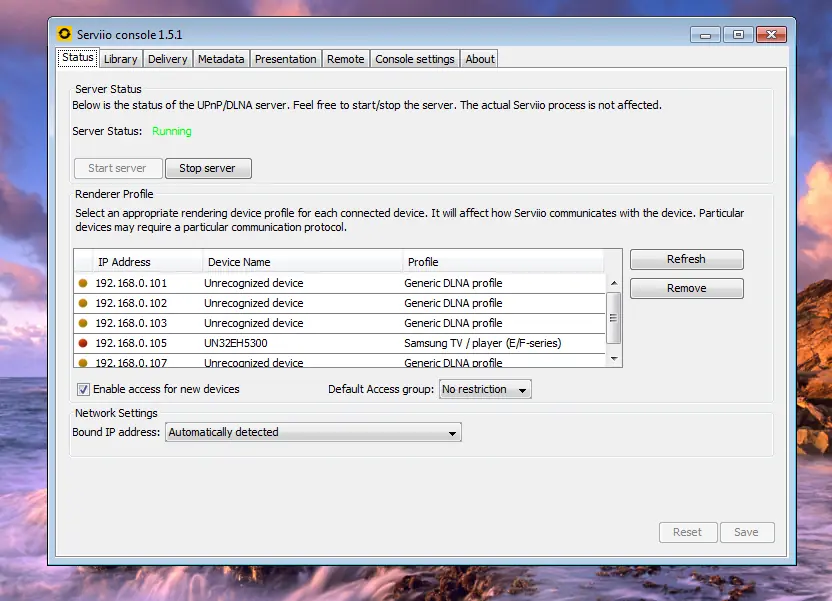Viewport: 832px width, 601px height.
Task: Toggle Enable access for new devices checkbox
Action: [83, 389]
